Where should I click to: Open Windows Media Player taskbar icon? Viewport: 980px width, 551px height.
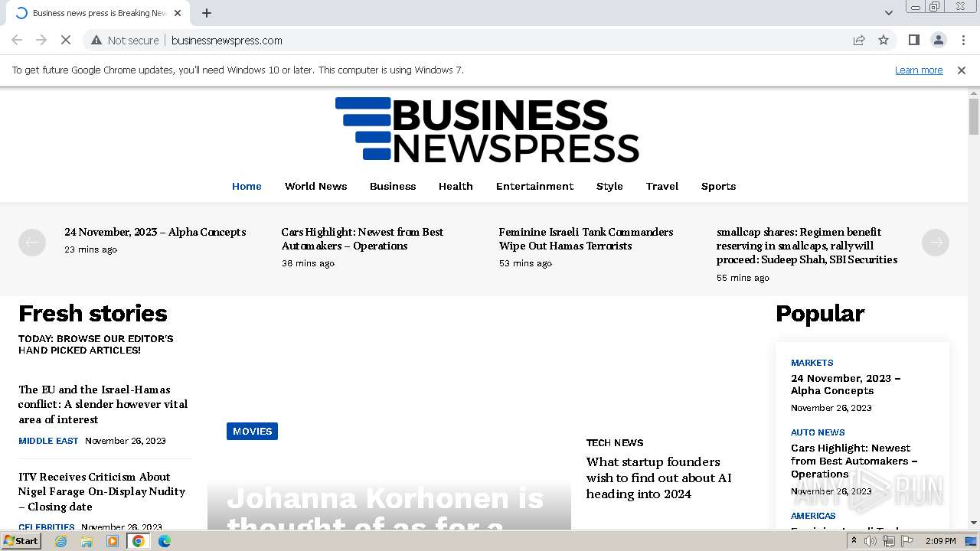[x=113, y=541]
